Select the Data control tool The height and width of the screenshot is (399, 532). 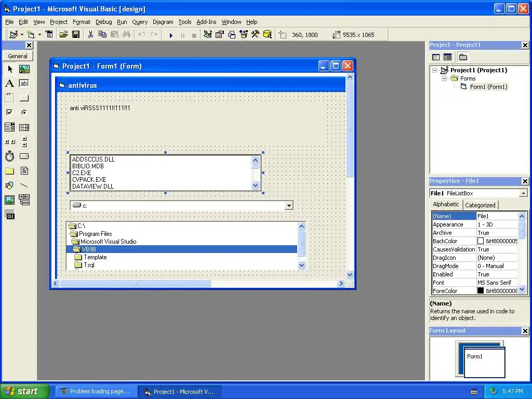coord(24,200)
